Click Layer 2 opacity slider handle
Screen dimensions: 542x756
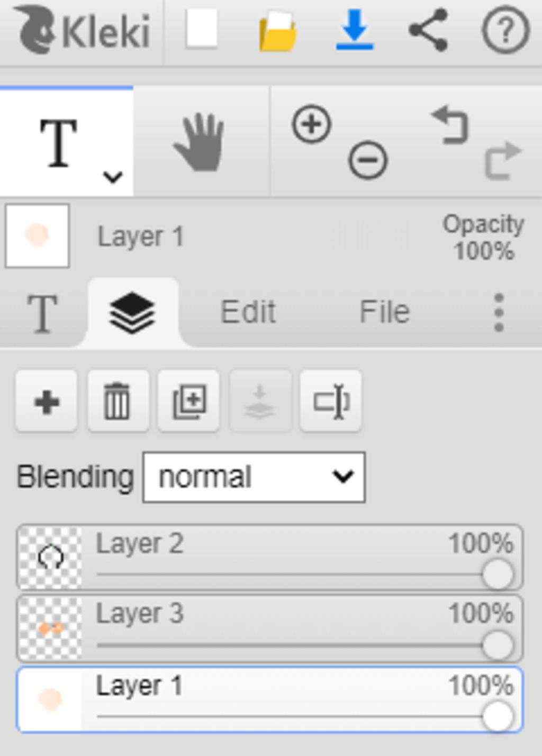[x=498, y=575]
